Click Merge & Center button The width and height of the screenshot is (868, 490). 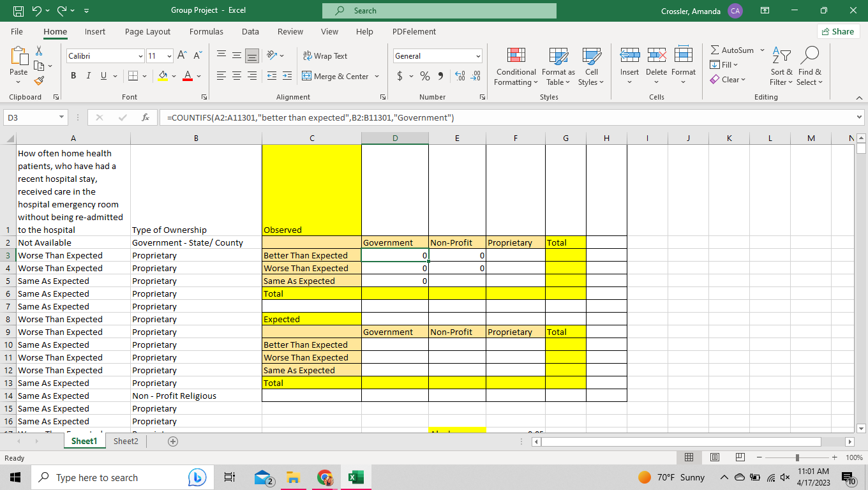tap(335, 77)
